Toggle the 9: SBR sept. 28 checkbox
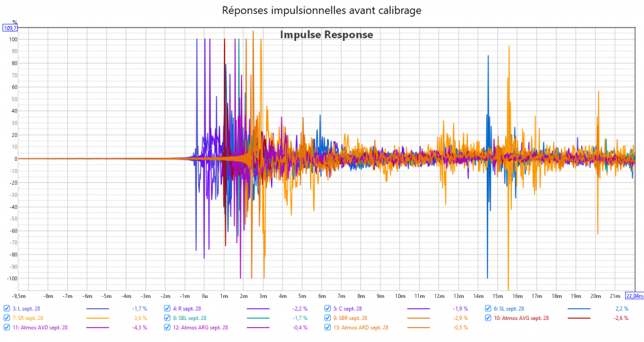This screenshot has height=342, width=644. point(328,318)
